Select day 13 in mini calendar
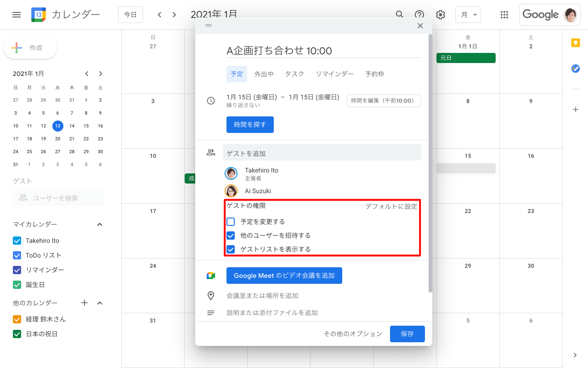 click(x=57, y=126)
